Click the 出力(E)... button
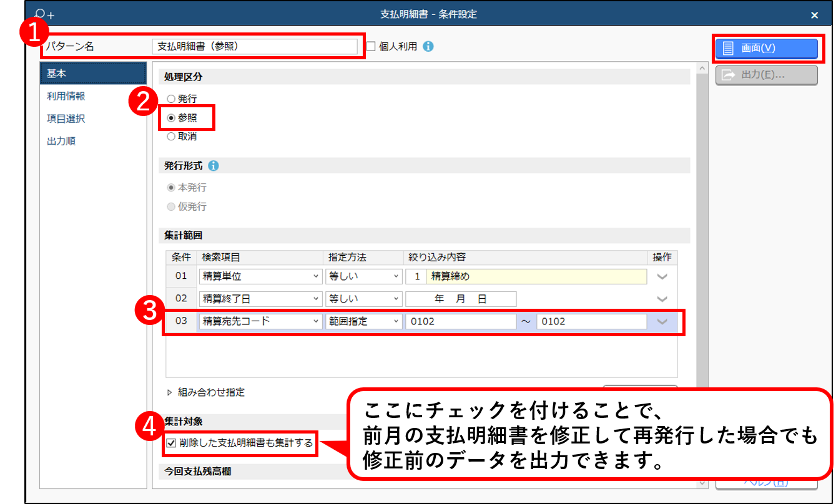This screenshot has width=836, height=504. click(x=766, y=75)
